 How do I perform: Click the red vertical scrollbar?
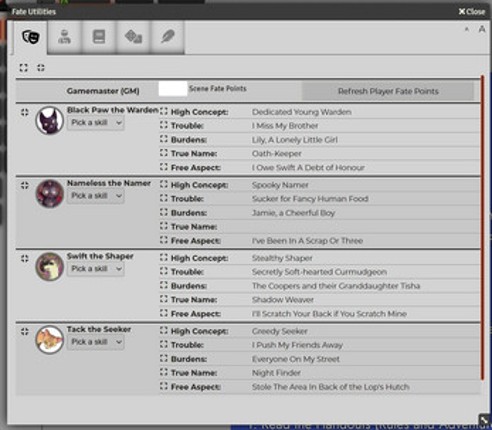(482, 228)
